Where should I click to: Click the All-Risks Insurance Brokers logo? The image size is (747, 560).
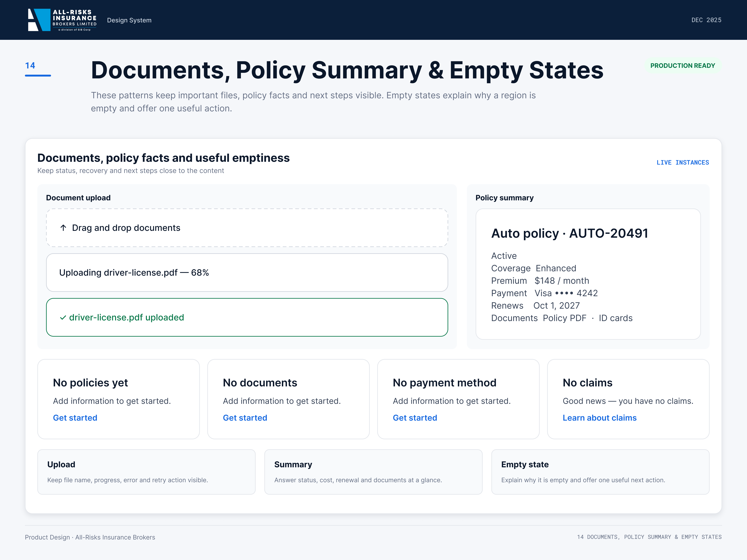click(62, 20)
